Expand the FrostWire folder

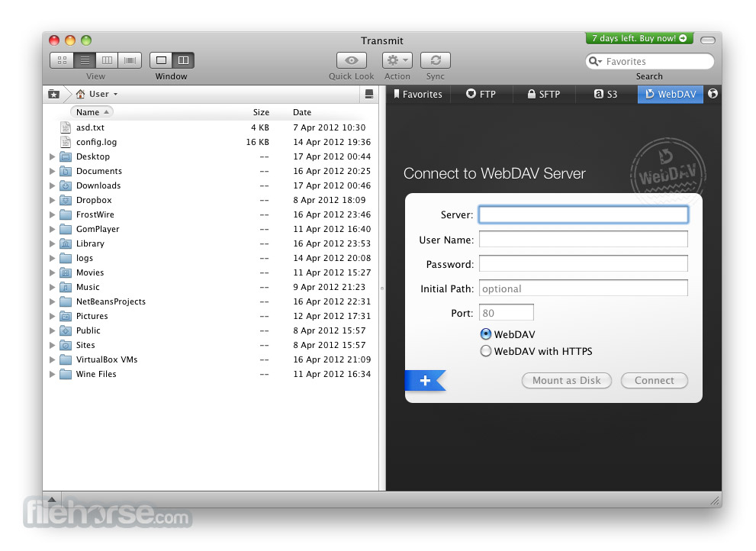click(52, 214)
